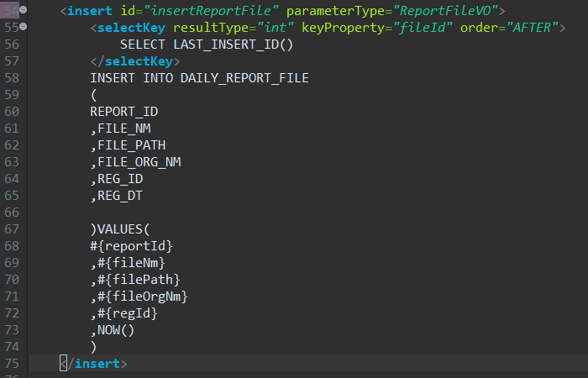Click the #{filePath} parameter

(135, 280)
